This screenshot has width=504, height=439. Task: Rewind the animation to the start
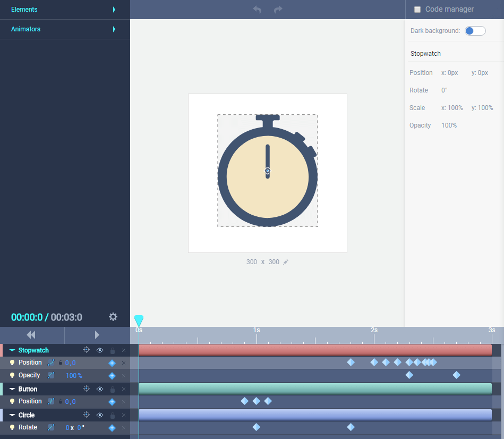coord(32,335)
